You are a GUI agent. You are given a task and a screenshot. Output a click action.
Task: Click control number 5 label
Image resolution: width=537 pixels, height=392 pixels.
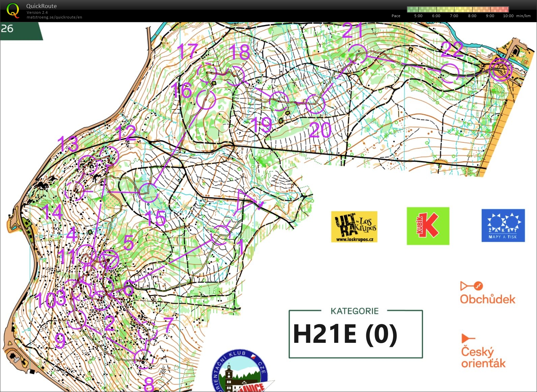(128, 242)
